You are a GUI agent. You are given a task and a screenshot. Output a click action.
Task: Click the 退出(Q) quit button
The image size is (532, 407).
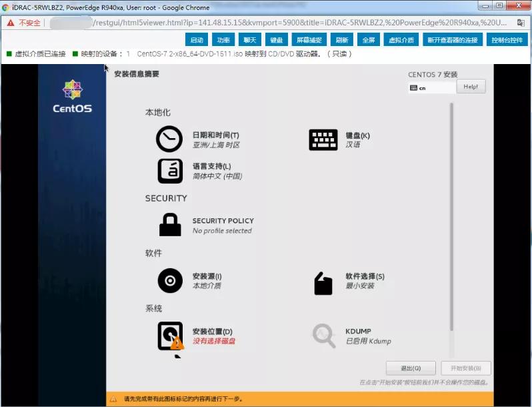point(411,368)
